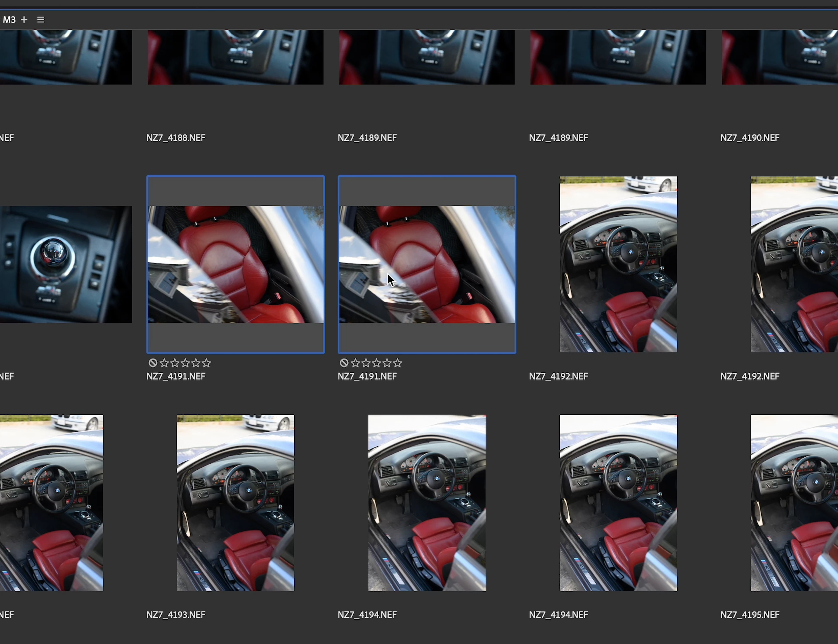Image resolution: width=838 pixels, height=644 pixels.
Task: Set five-star rating on left NZ7_4191 thumbnail
Action: click(x=207, y=363)
